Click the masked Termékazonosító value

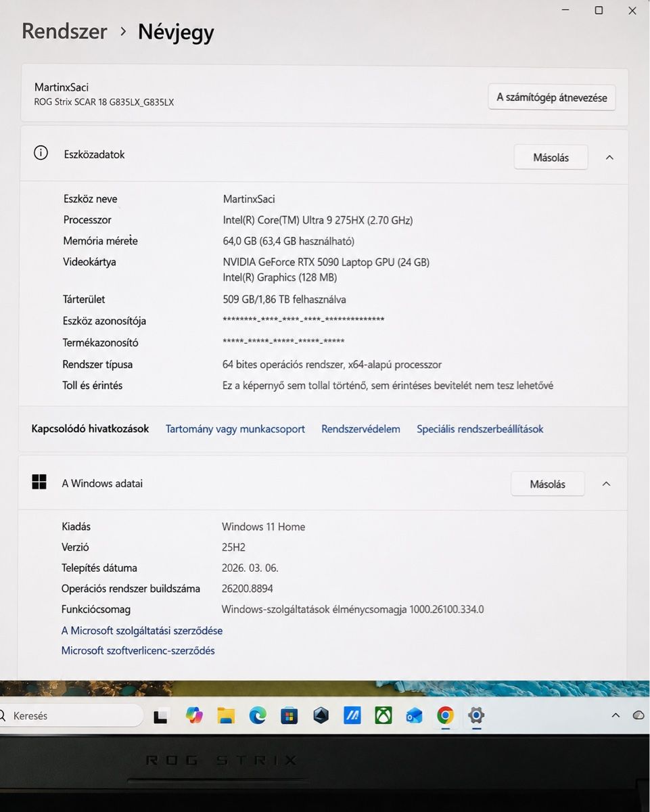click(x=283, y=342)
